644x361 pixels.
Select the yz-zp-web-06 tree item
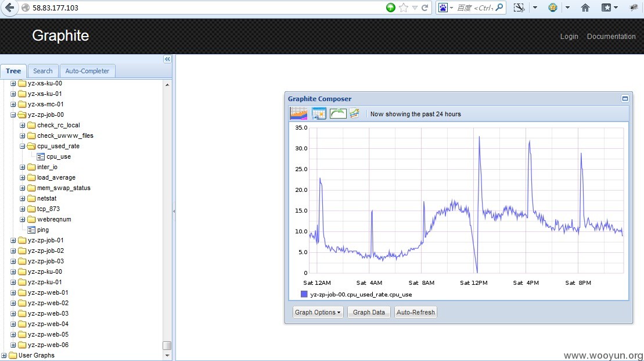click(48, 345)
